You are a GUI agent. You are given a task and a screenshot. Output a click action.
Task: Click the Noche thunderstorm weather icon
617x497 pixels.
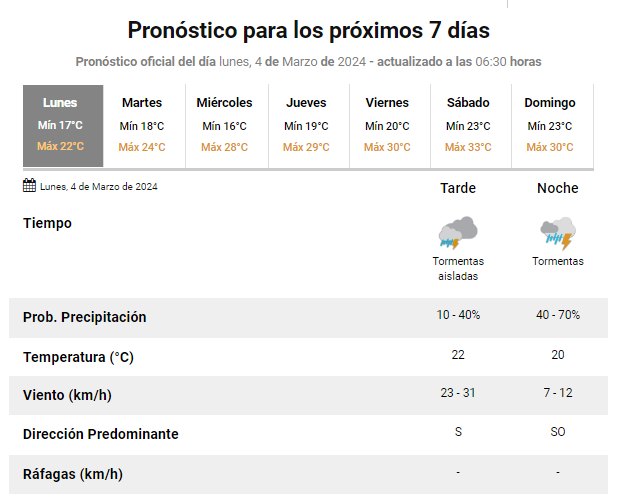557,233
